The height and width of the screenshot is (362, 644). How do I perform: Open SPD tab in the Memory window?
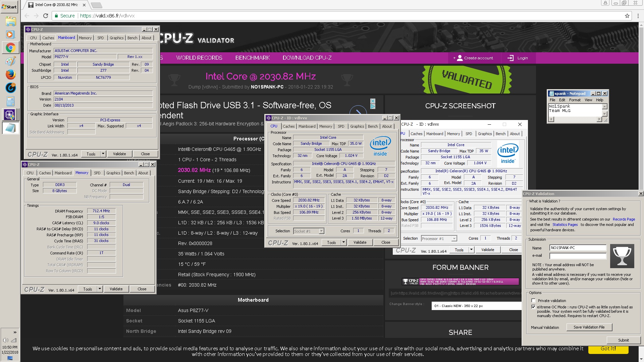(97, 173)
